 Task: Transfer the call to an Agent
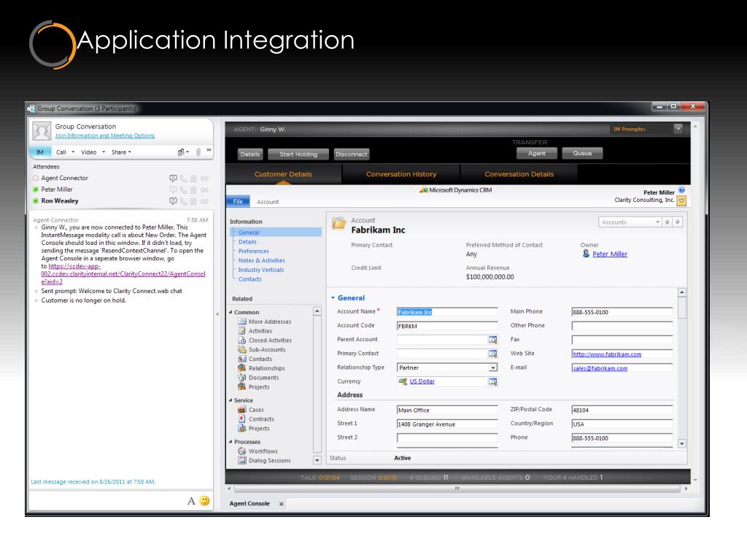click(x=537, y=153)
